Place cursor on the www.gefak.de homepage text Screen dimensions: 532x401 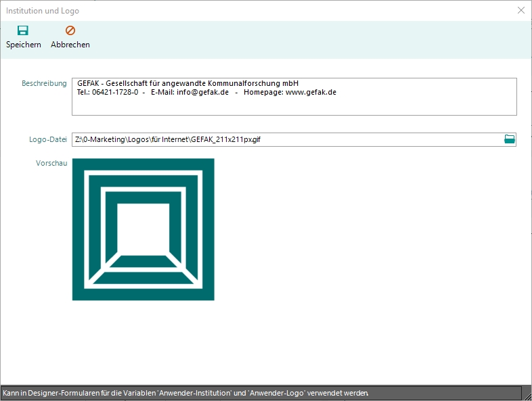click(311, 92)
